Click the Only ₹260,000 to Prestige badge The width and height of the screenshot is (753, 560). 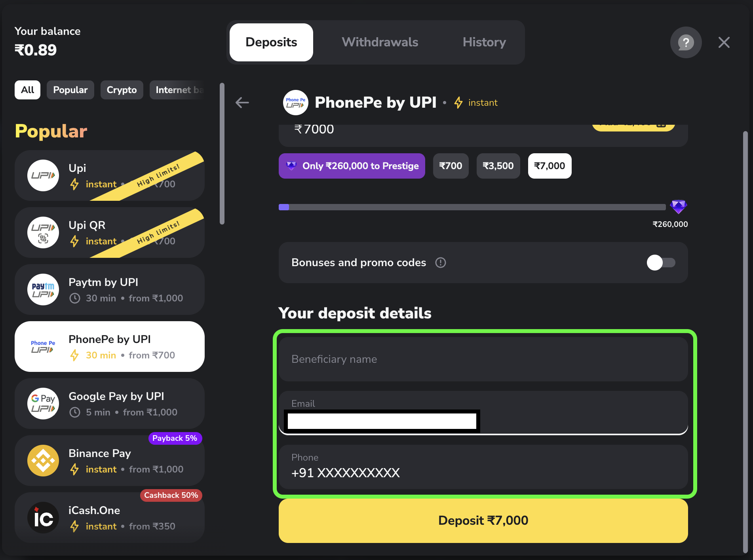[352, 166]
